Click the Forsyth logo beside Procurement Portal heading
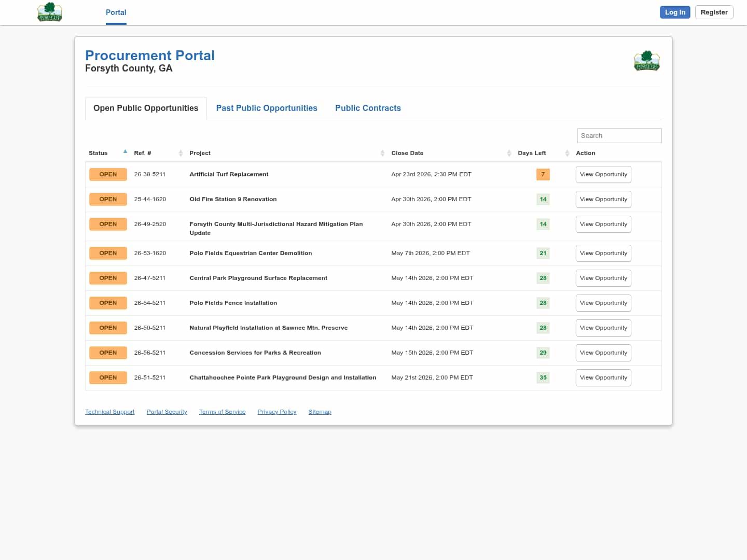Viewport: 747px width, 560px height. click(x=646, y=61)
